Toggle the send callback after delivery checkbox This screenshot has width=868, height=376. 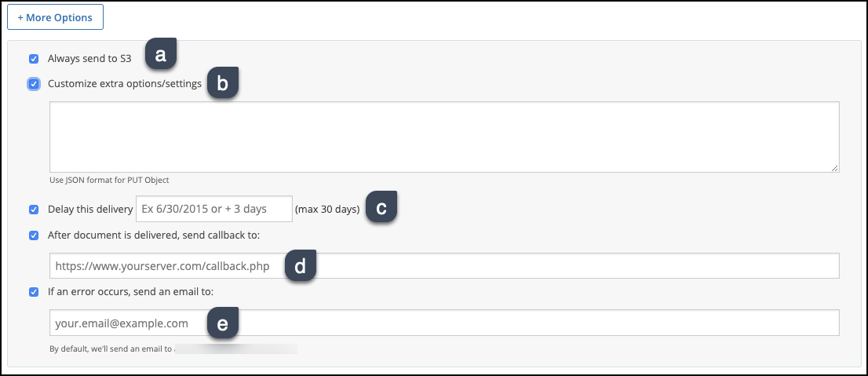(x=34, y=235)
